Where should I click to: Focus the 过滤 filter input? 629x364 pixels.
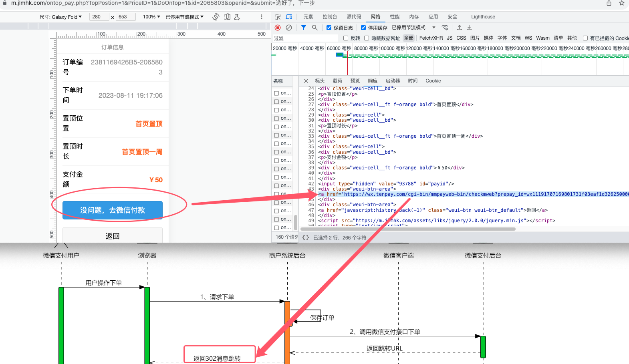(x=305, y=38)
